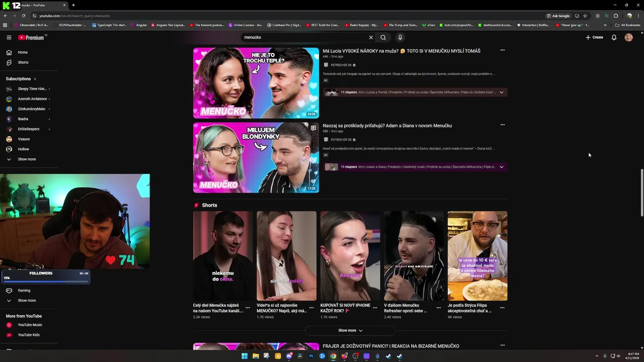Click Chrome address bar URL
Viewport: 644px width, 362px height.
point(74,16)
